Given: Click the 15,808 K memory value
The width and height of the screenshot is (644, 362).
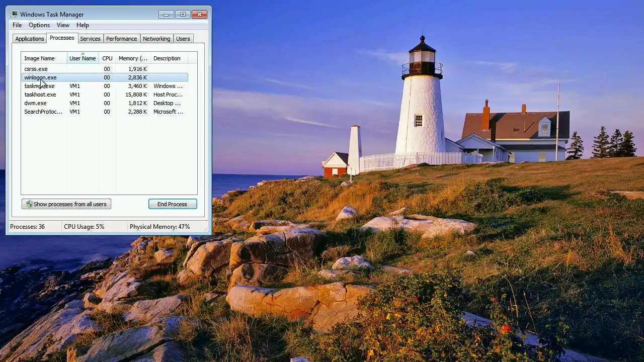Looking at the screenshot, I should click(x=136, y=95).
